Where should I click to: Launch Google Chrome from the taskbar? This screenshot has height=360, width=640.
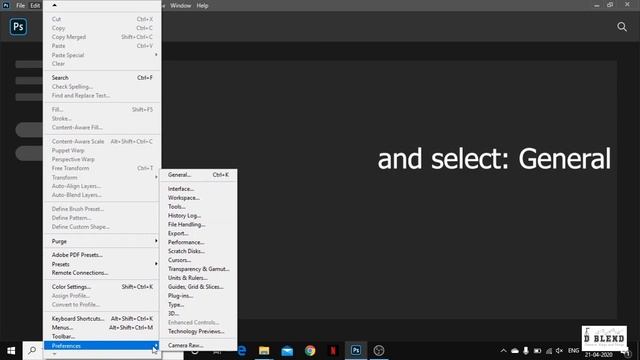click(x=310, y=351)
